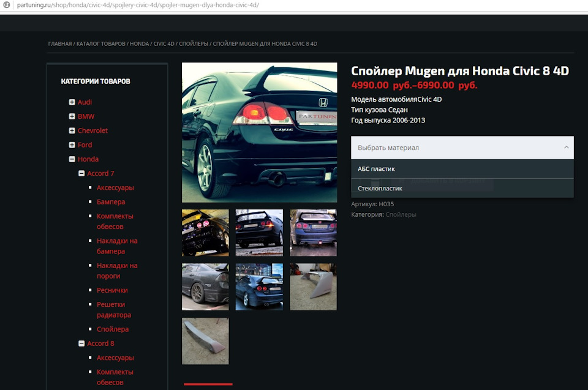Open Накладки на бампера category
Screen dimensions: 588x390
click(117, 246)
